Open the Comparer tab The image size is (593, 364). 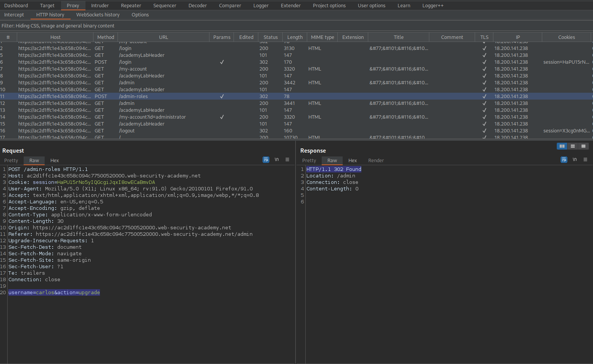(x=230, y=5)
